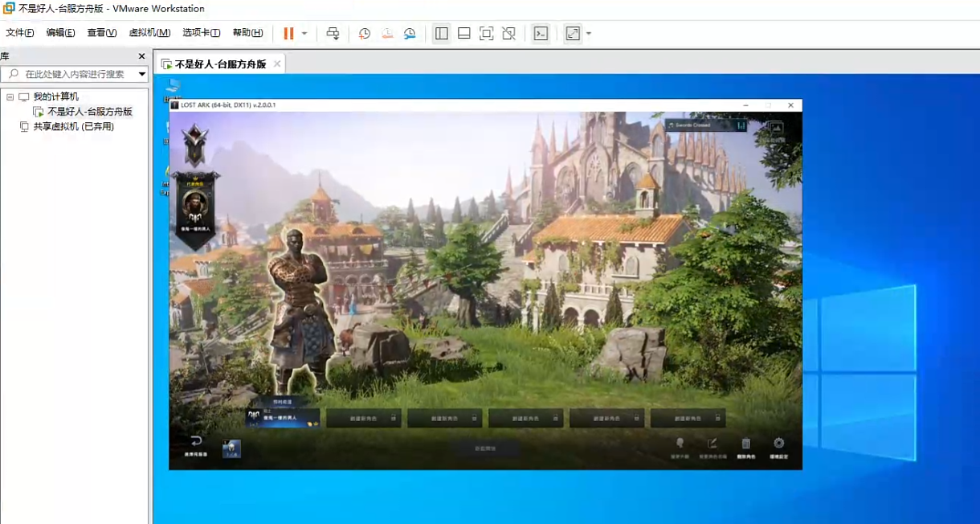Image resolution: width=980 pixels, height=524 pixels.
Task: Take a snapshot of the virtual machine
Action: tap(364, 34)
